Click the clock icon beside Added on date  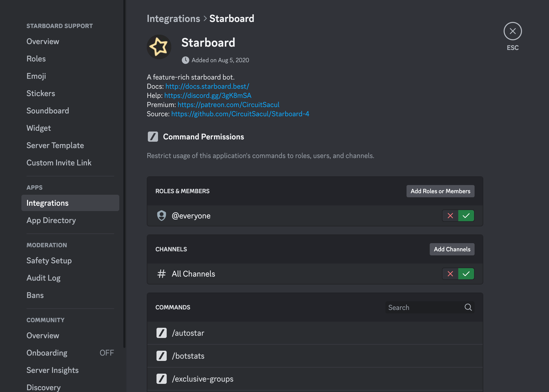tap(185, 60)
